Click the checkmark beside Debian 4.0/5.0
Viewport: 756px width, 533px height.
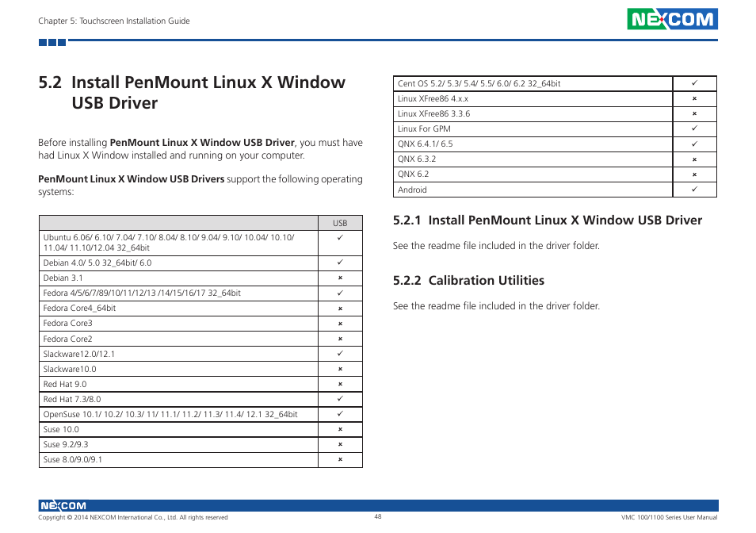pos(341,262)
